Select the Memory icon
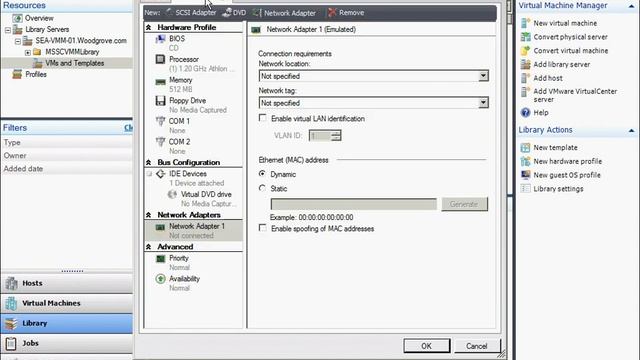640x360 pixels. point(160,81)
